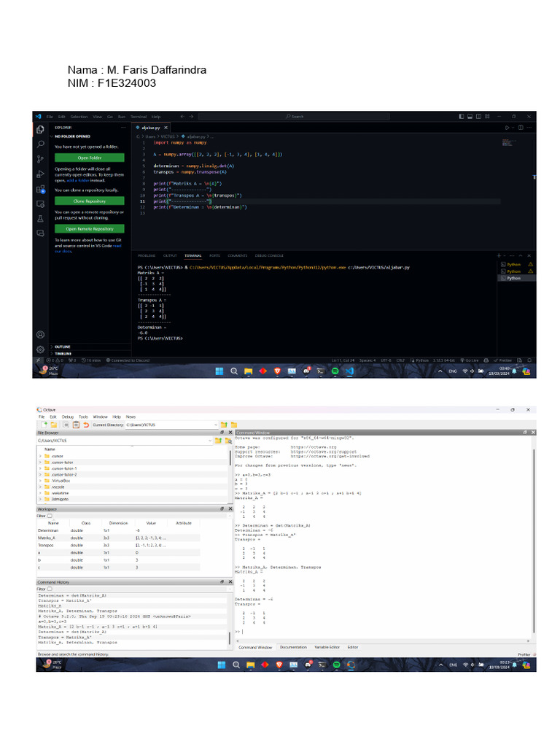Click the Clone Repository button
Viewport: 560px width, 747px height.
click(89, 201)
